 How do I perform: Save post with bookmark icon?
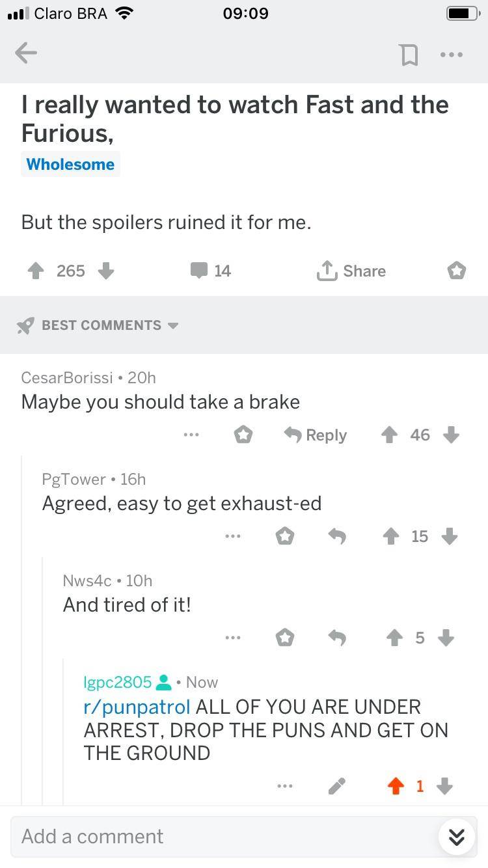tap(409, 55)
